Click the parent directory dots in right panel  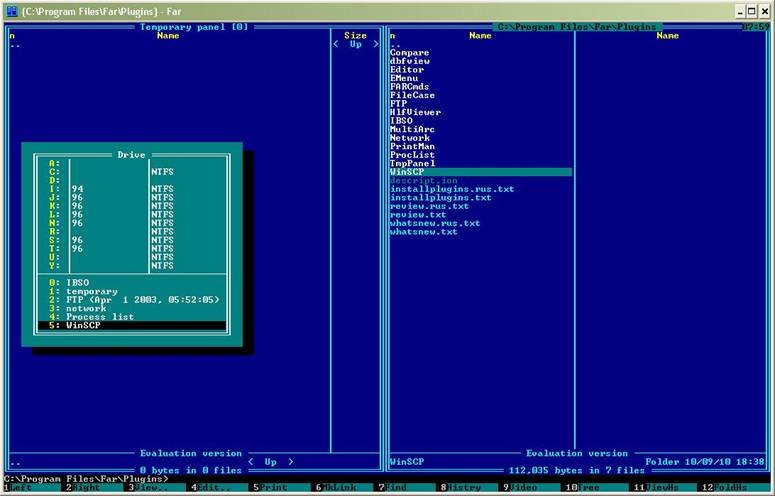point(395,44)
